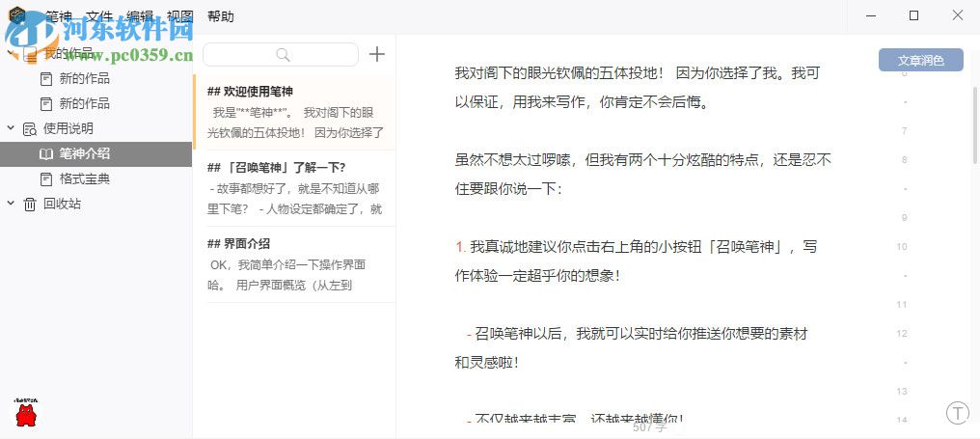Open the 笔神 menu
The image size is (980, 439).
(x=59, y=17)
